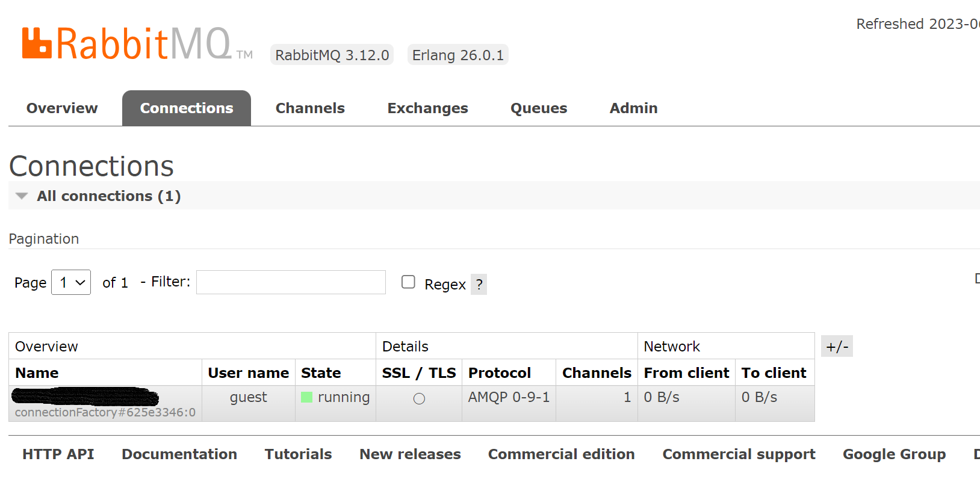This screenshot has height=479, width=980.
Task: Open the Google Group footer link
Action: click(894, 454)
